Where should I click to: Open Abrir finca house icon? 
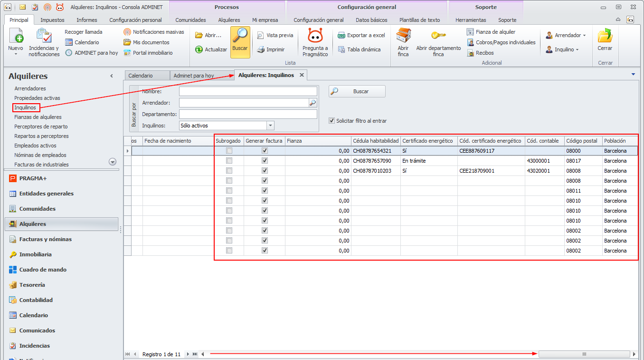tap(403, 36)
